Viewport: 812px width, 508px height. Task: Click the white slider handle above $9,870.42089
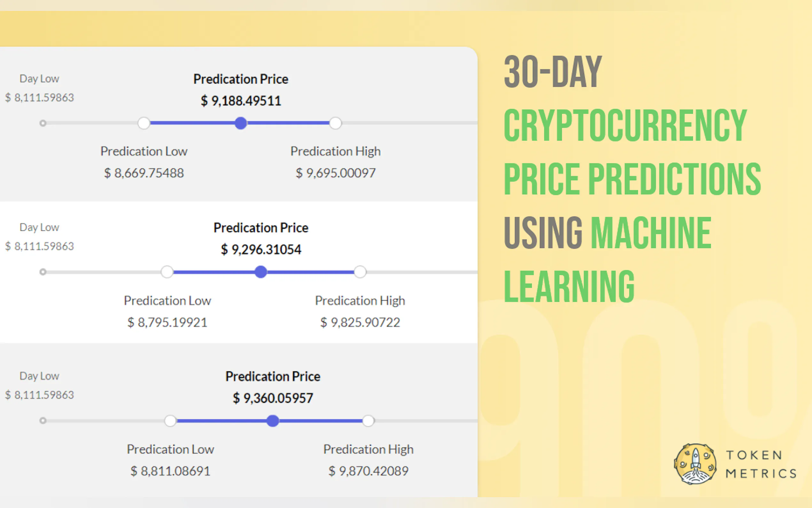[368, 421]
